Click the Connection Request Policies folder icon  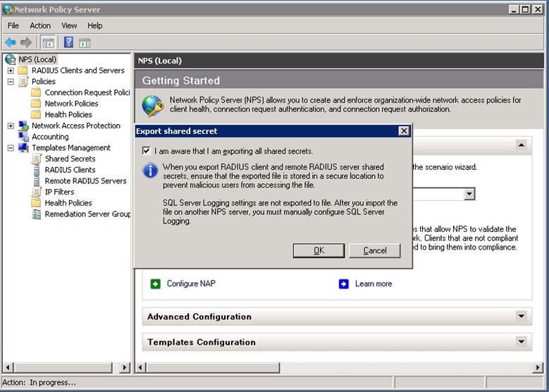point(36,92)
